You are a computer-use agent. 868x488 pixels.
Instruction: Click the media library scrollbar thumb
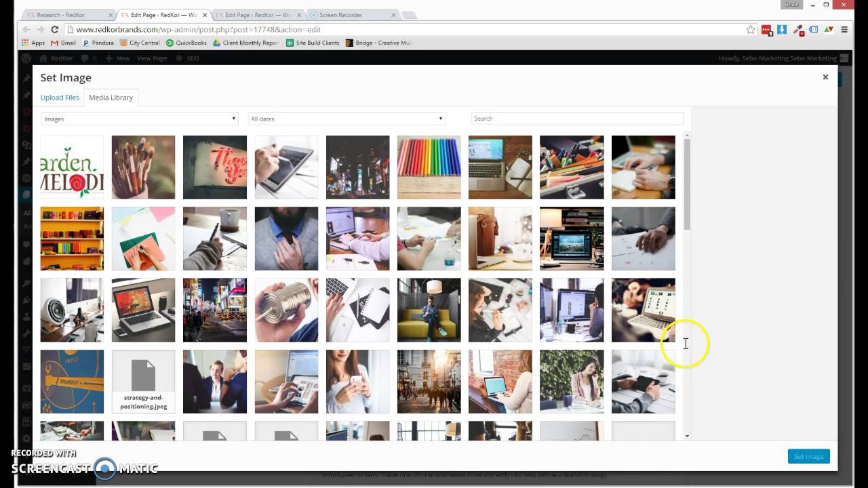pyautogui.click(x=687, y=185)
